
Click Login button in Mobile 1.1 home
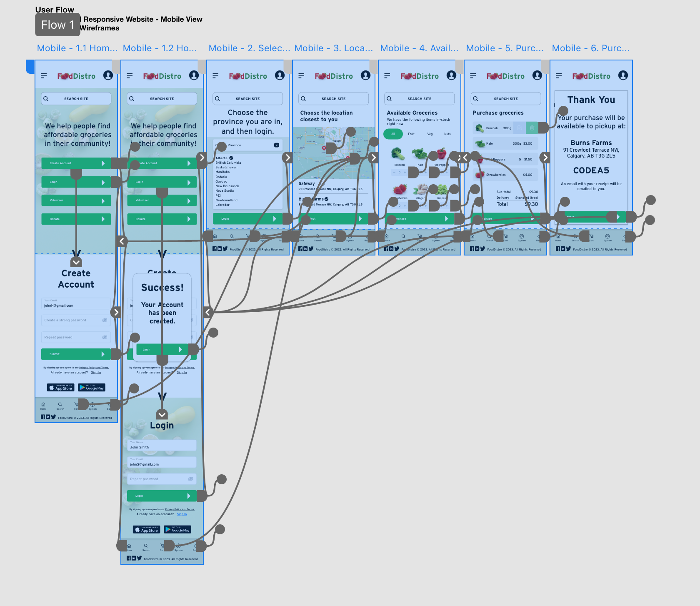(x=76, y=182)
